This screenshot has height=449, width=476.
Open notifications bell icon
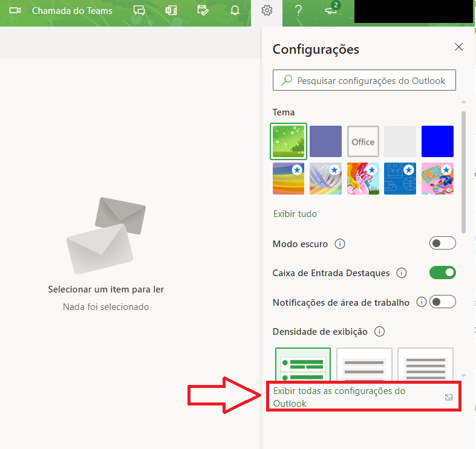click(235, 11)
